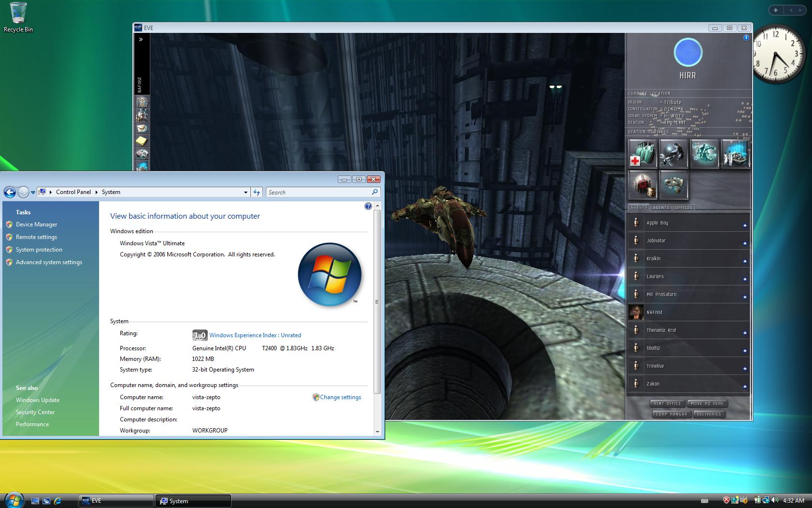Image resolution: width=812 pixels, height=508 pixels.
Task: Open the Deliveries button
Action: tap(709, 414)
